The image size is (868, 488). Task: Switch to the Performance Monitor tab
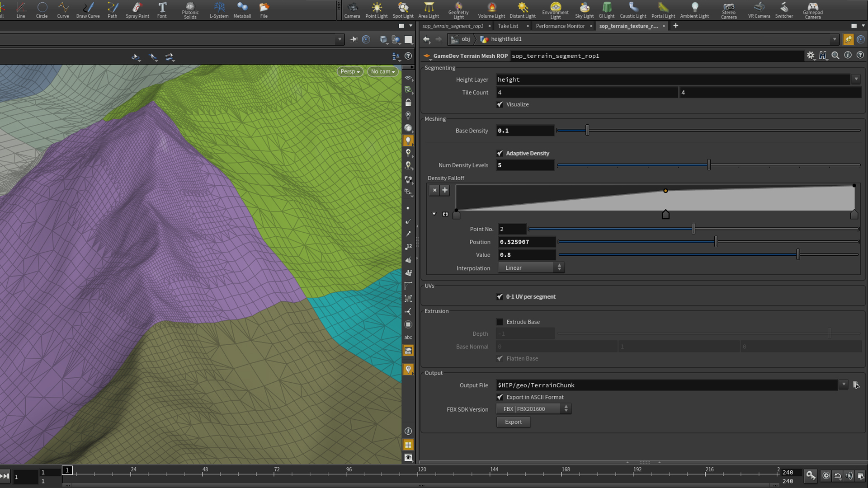(x=560, y=26)
